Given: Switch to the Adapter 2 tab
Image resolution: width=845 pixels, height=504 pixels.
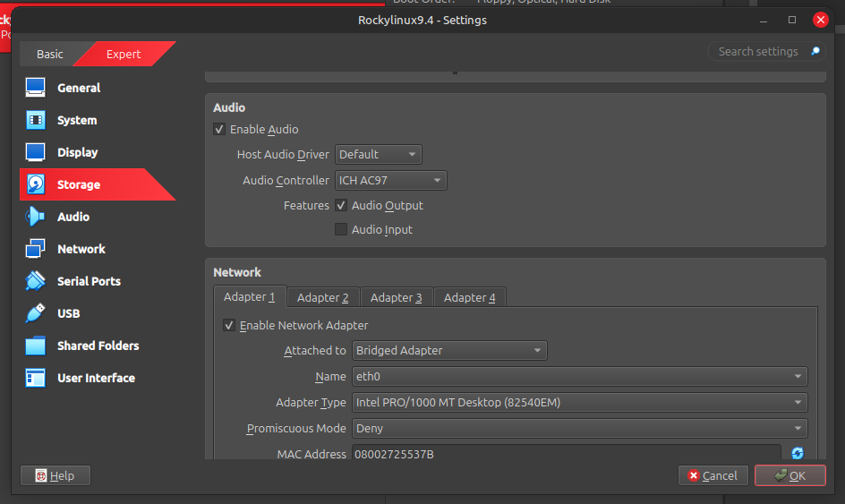Looking at the screenshot, I should coord(322,297).
